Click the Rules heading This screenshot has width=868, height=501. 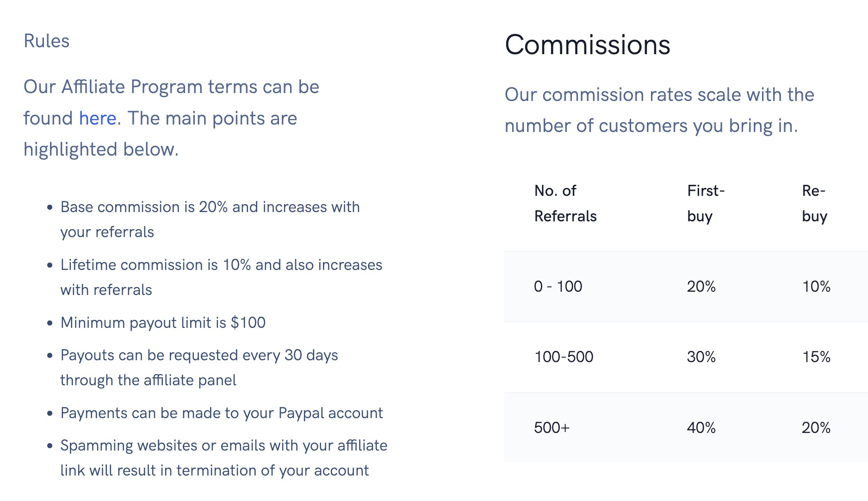pyautogui.click(x=46, y=41)
